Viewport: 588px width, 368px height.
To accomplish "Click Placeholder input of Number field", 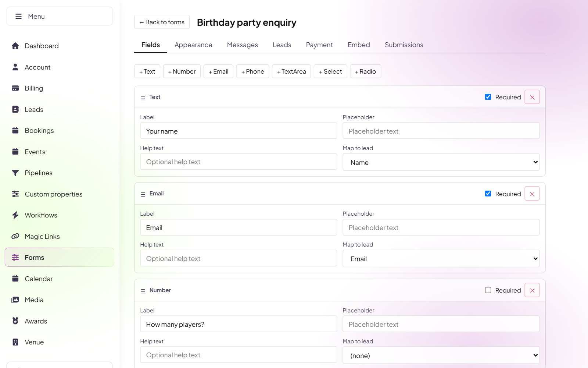I will tap(441, 324).
